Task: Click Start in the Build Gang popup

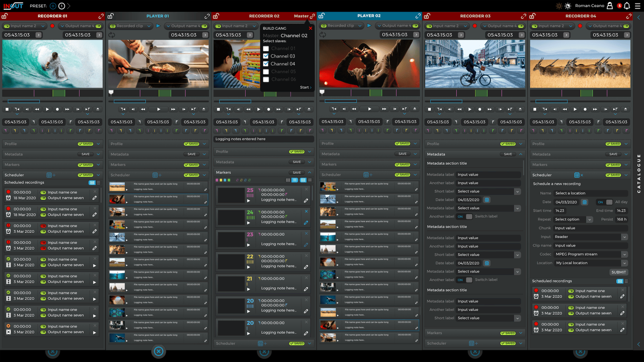Action: point(306,87)
